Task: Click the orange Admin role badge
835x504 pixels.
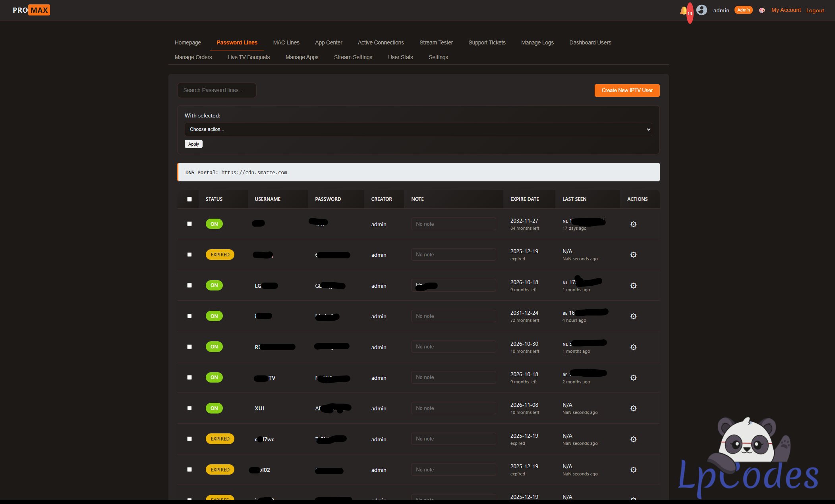Action: click(x=743, y=10)
